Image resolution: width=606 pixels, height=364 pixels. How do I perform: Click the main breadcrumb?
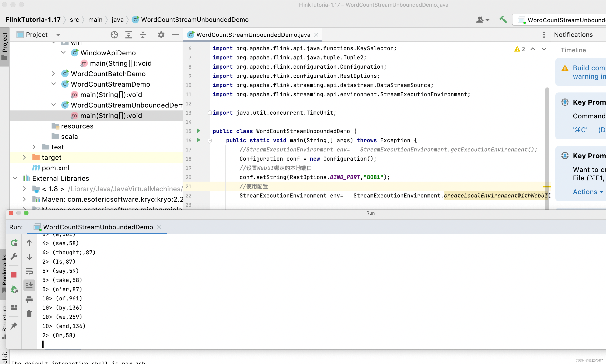[x=95, y=20]
